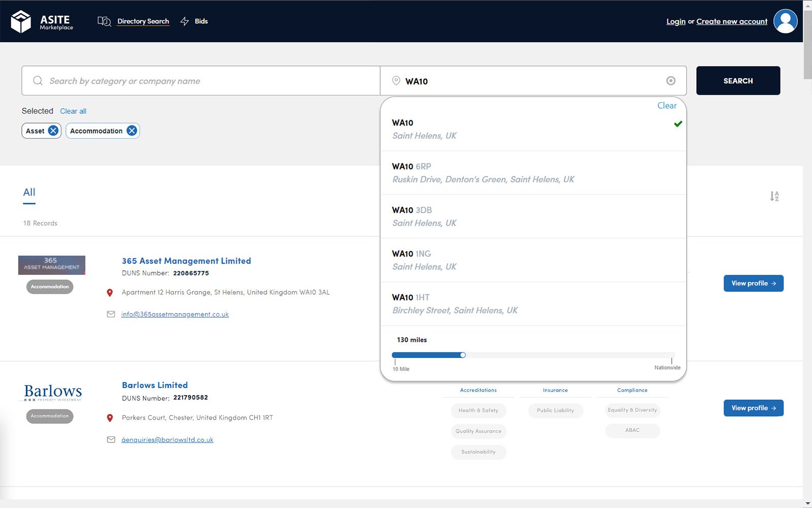Select WA10 1HT Birchley Street suggestion
The width and height of the screenshot is (812, 508).
pyautogui.click(x=533, y=304)
